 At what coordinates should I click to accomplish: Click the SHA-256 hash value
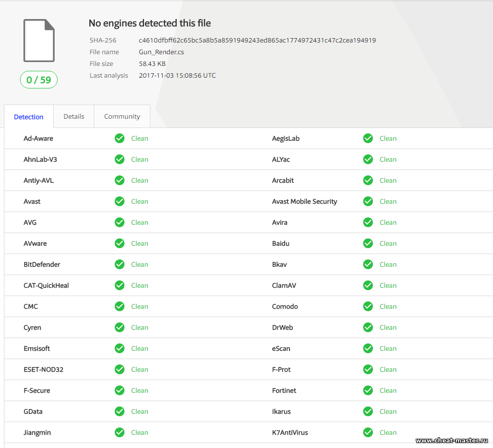point(257,40)
